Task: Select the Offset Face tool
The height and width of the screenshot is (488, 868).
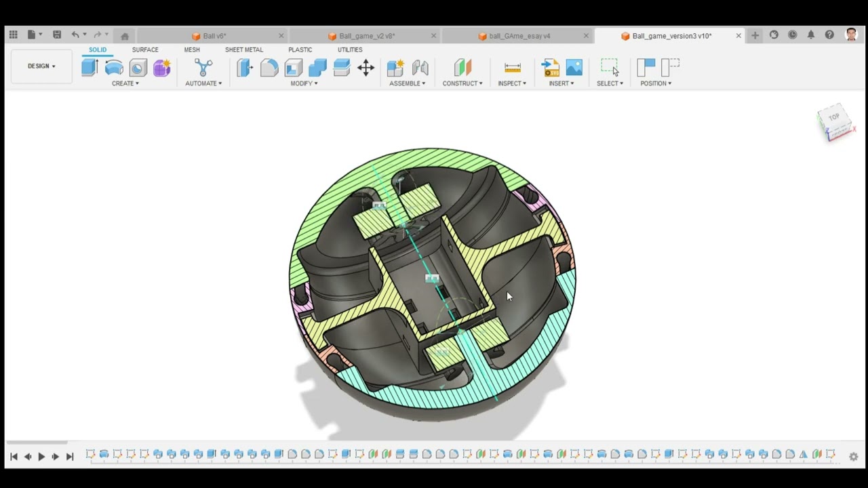Action: coord(342,67)
